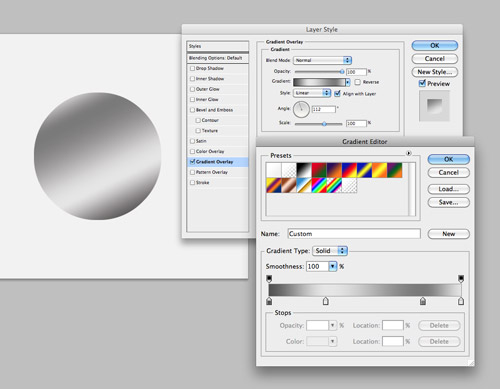Open the Stops Color dropdown arrow
The image size is (500, 389).
coord(332,341)
